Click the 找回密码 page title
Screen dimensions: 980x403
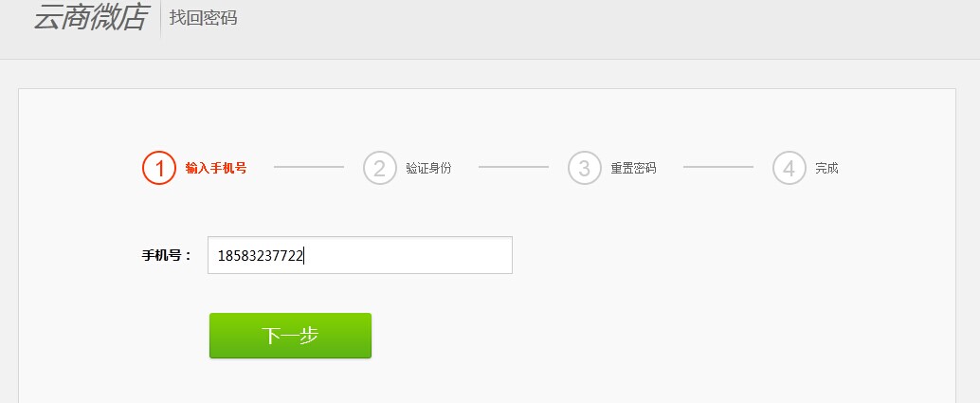tap(203, 17)
